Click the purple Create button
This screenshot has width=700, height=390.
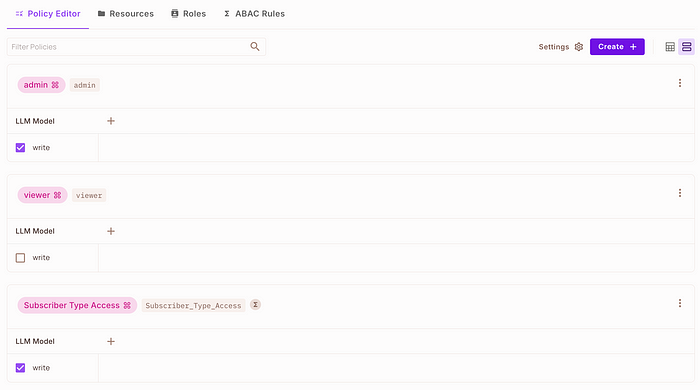coord(617,47)
